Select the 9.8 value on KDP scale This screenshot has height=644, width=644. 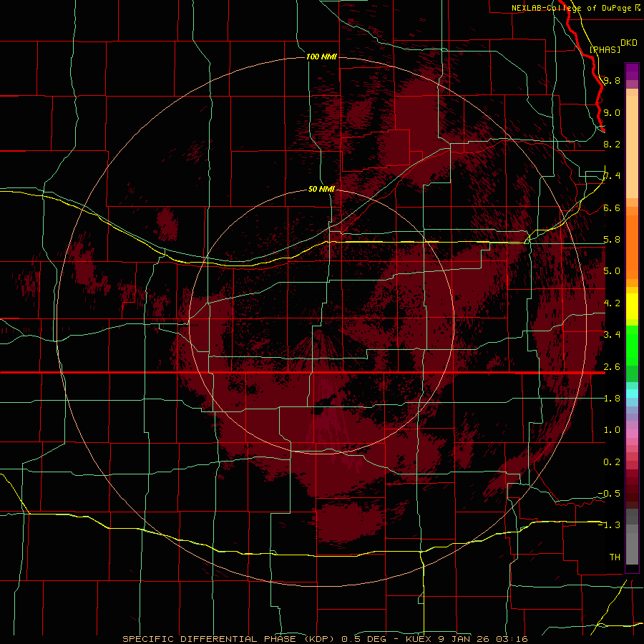pos(612,80)
